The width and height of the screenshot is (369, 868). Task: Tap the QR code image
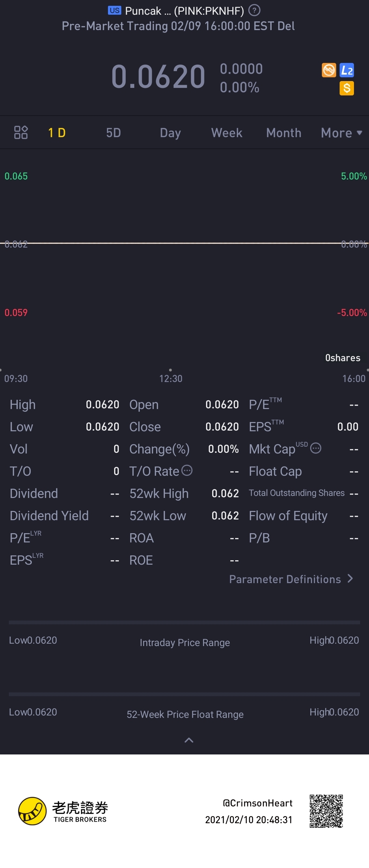point(326,811)
